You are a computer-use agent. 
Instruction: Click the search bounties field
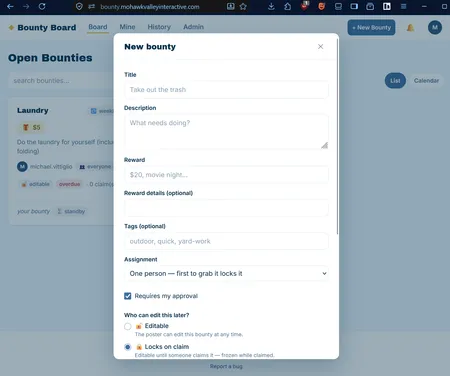(61, 81)
